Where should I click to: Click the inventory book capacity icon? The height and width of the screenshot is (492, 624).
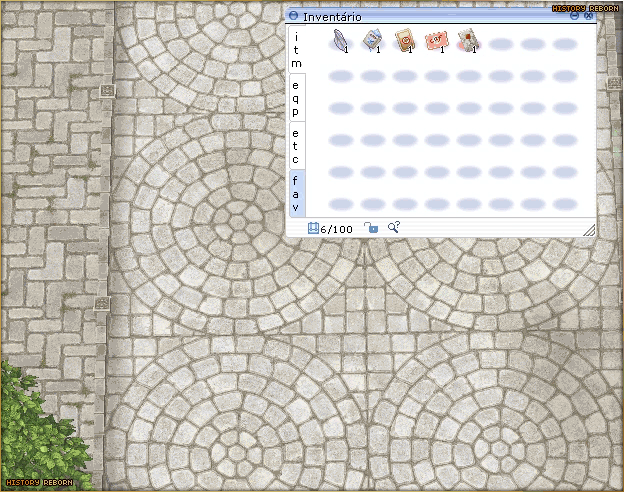313,228
